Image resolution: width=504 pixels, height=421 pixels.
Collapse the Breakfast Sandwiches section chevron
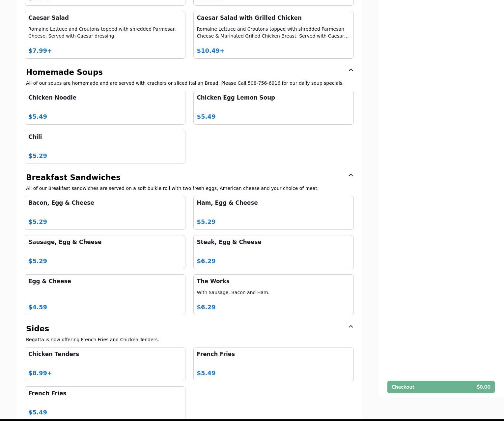(350, 175)
